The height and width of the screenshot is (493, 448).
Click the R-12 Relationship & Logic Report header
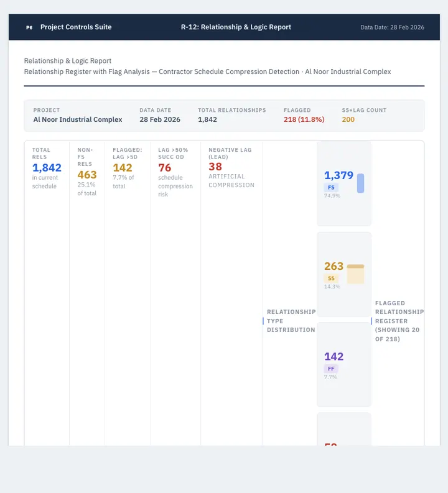click(x=236, y=27)
